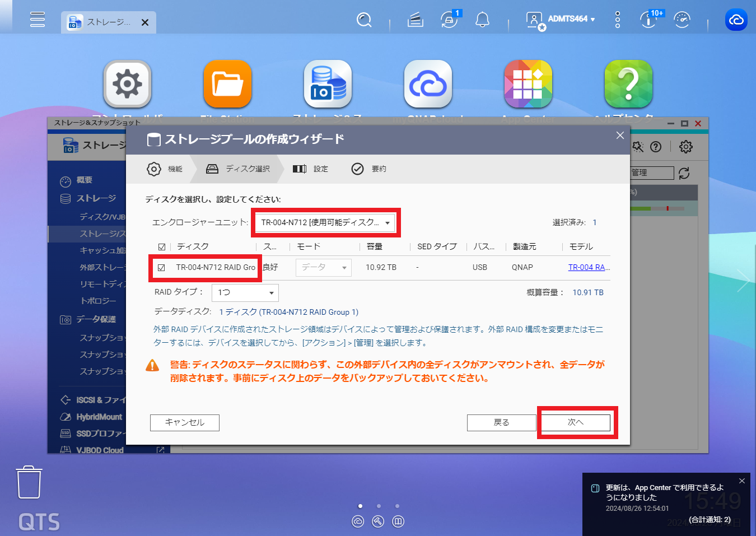
Task: Open the search magnifier in top bar
Action: (x=364, y=20)
